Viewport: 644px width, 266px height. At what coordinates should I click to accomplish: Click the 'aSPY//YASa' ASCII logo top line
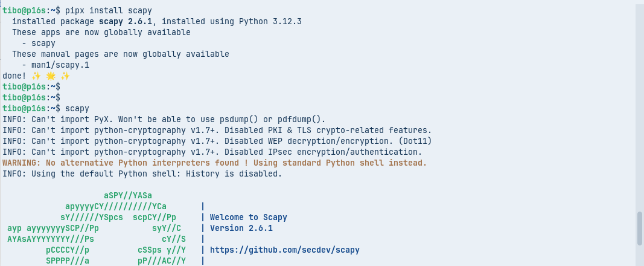127,195
